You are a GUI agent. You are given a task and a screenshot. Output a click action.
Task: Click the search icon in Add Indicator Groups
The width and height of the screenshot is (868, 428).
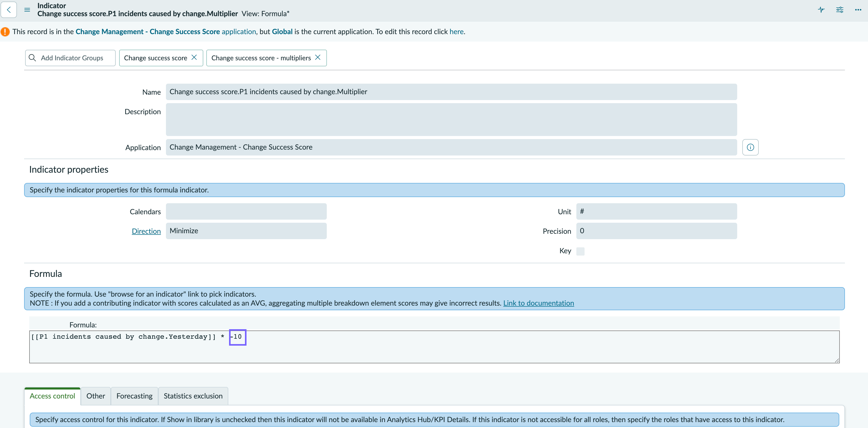pos(32,58)
